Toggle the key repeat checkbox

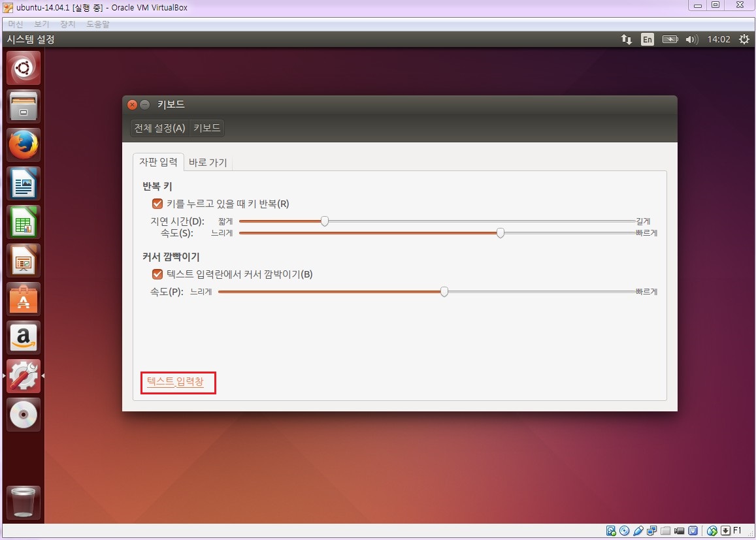(157, 203)
